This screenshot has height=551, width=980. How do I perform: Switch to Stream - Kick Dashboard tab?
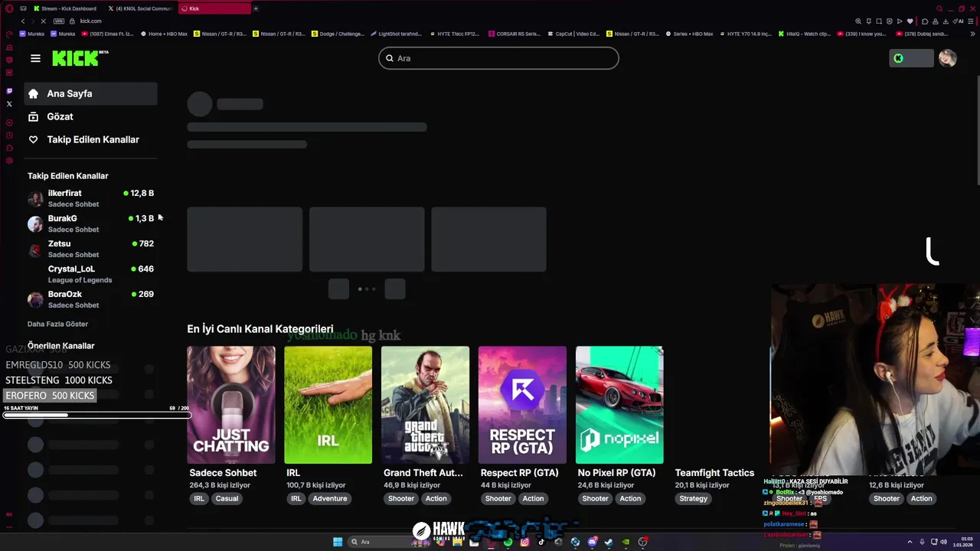(67, 8)
